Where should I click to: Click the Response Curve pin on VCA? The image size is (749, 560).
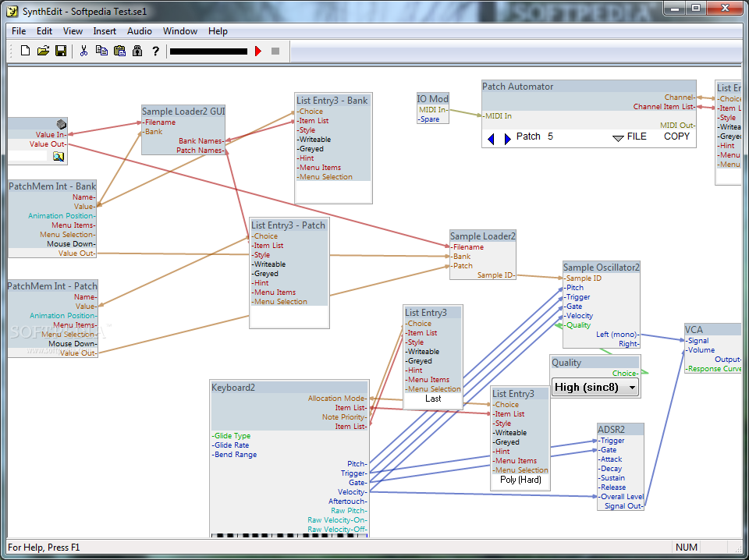pos(713,369)
